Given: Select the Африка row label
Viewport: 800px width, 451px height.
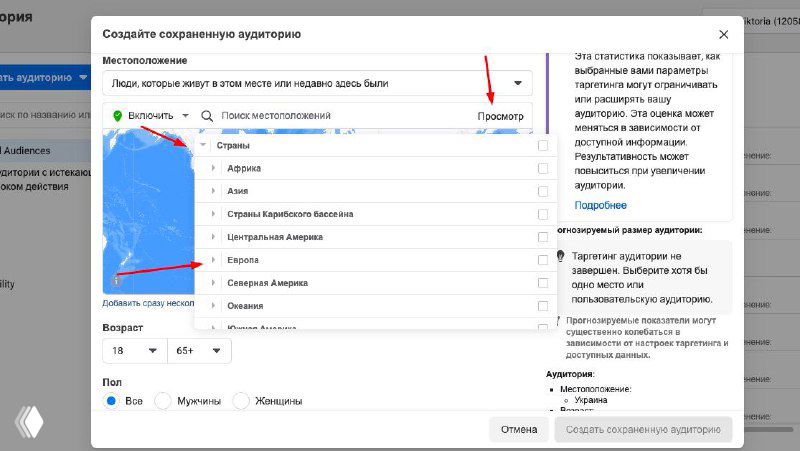Looking at the screenshot, I should (x=244, y=168).
